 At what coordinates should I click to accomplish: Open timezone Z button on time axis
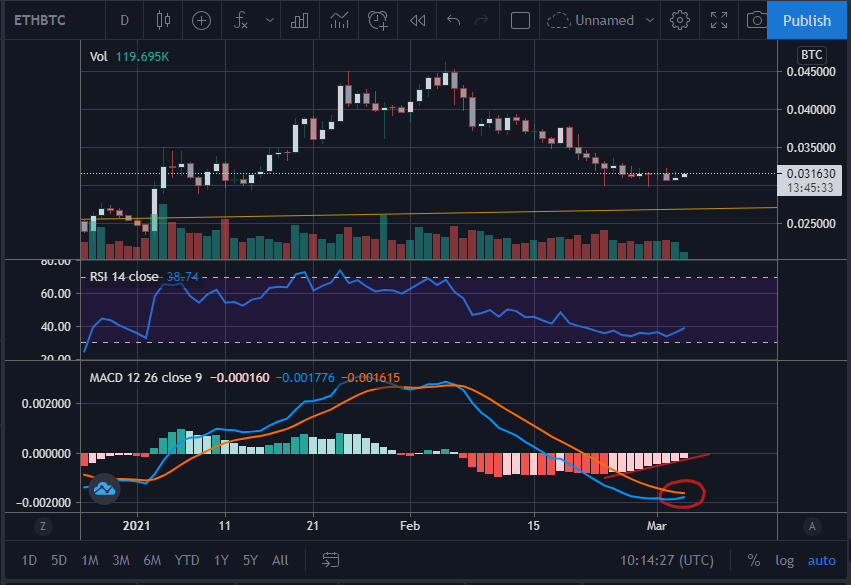click(43, 526)
